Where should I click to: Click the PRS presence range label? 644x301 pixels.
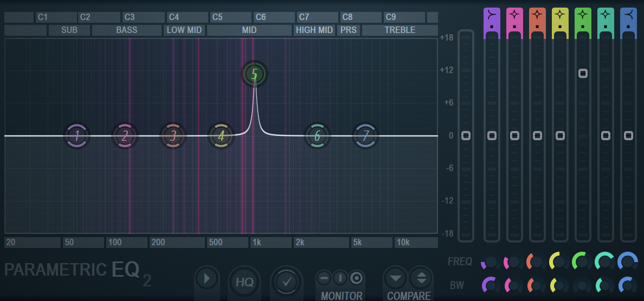[348, 30]
